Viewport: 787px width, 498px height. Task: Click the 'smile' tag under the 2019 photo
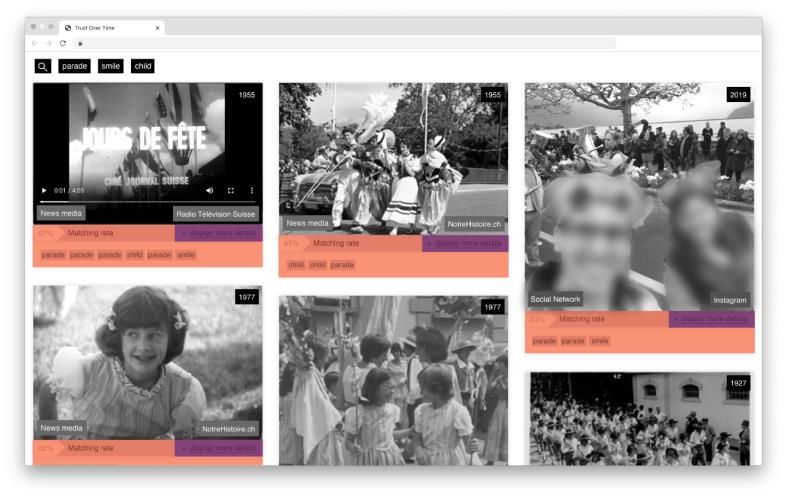tap(599, 341)
